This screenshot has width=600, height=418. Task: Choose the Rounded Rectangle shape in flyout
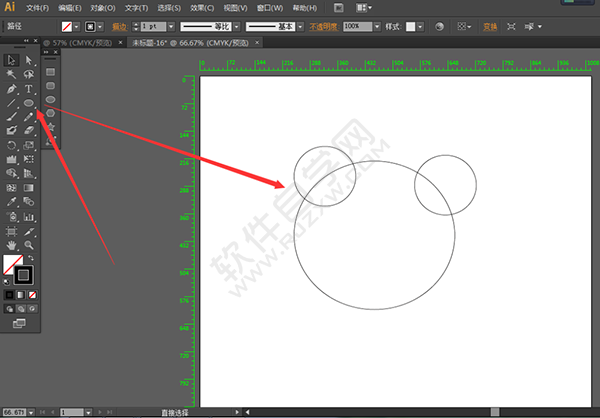pos(50,85)
